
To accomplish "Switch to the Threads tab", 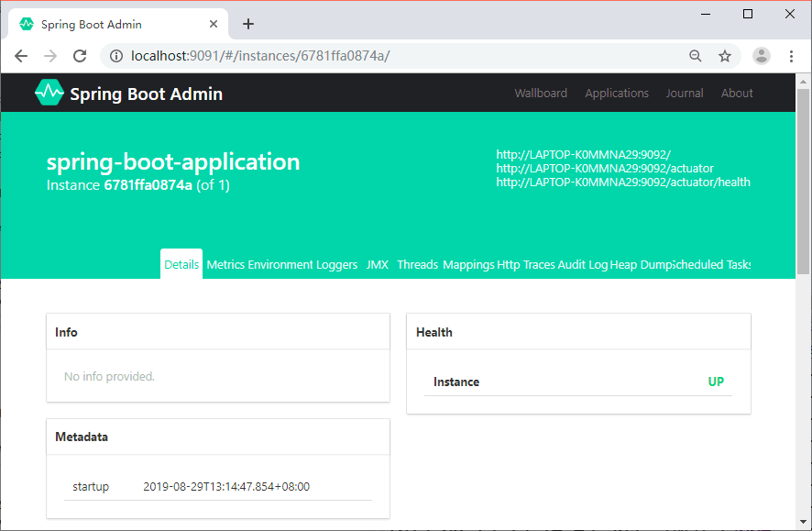I will (417, 264).
